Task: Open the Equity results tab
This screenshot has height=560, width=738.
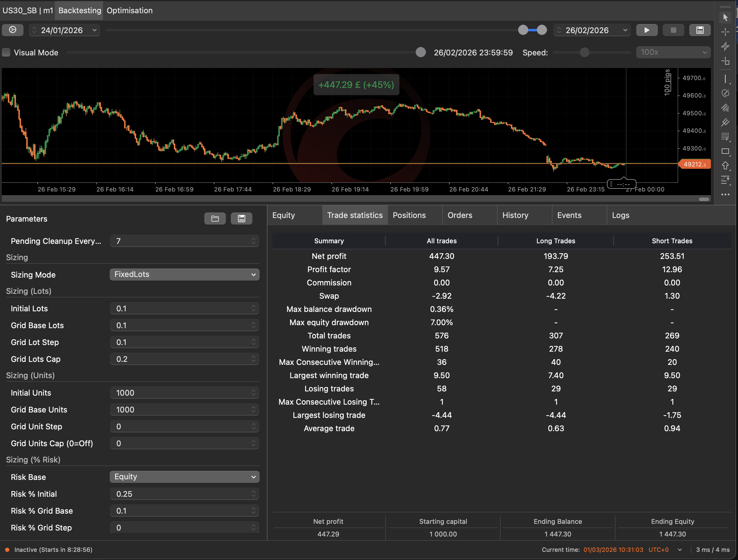Action: (283, 216)
